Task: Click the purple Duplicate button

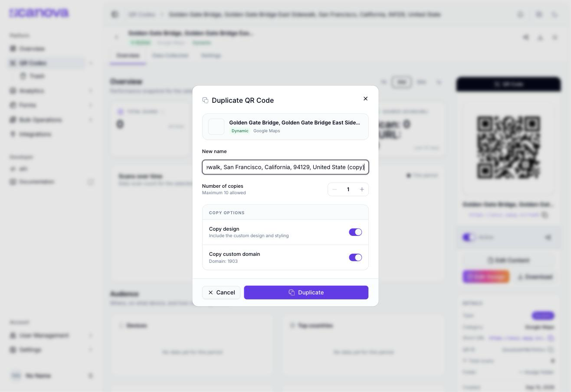Action: point(306,293)
